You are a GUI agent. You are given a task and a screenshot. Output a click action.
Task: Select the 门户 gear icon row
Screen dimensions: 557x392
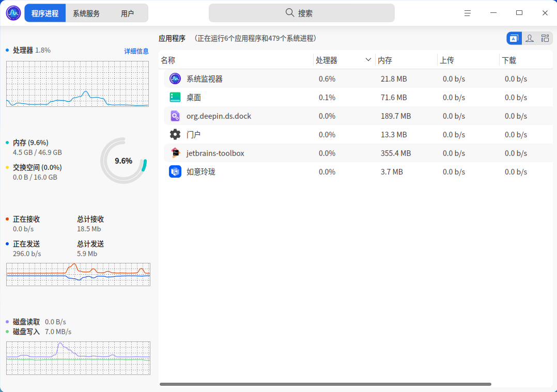tap(175, 135)
